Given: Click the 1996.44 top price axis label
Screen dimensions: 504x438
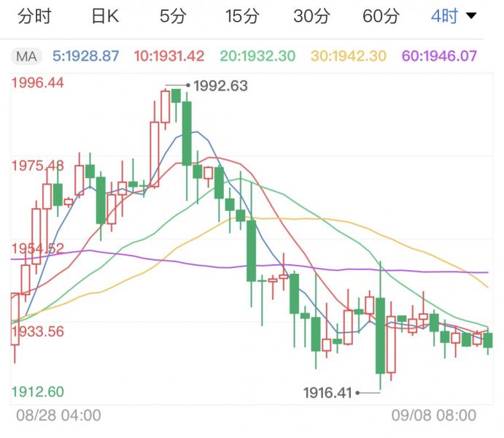Looking at the screenshot, I should (38, 83).
